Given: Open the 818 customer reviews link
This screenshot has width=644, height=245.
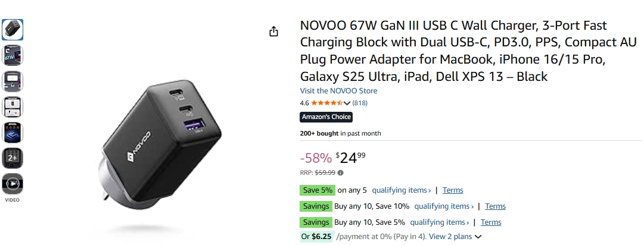Looking at the screenshot, I should pos(360,103).
